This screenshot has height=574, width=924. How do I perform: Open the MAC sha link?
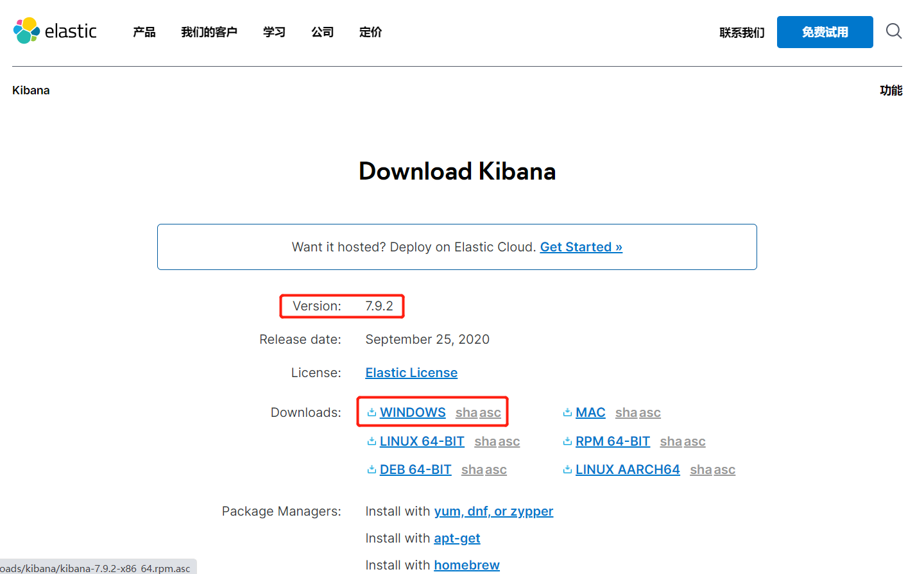coord(626,413)
